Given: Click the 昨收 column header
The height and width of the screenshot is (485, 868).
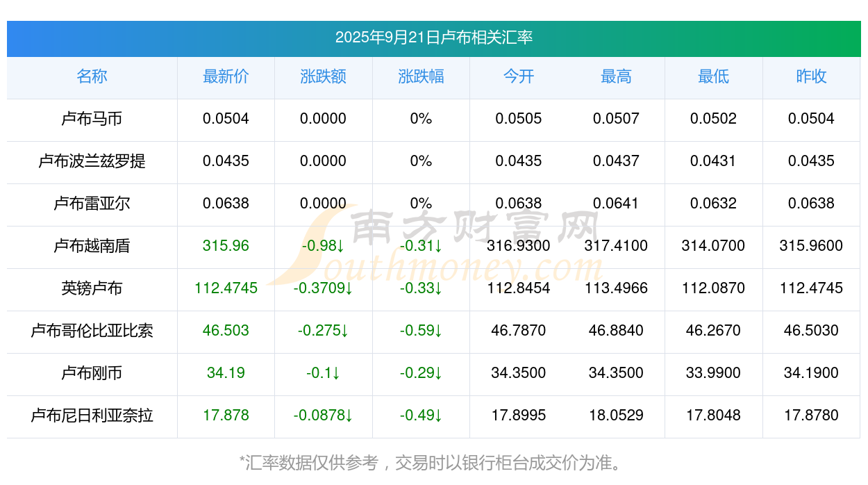Looking at the screenshot, I should (x=811, y=76).
